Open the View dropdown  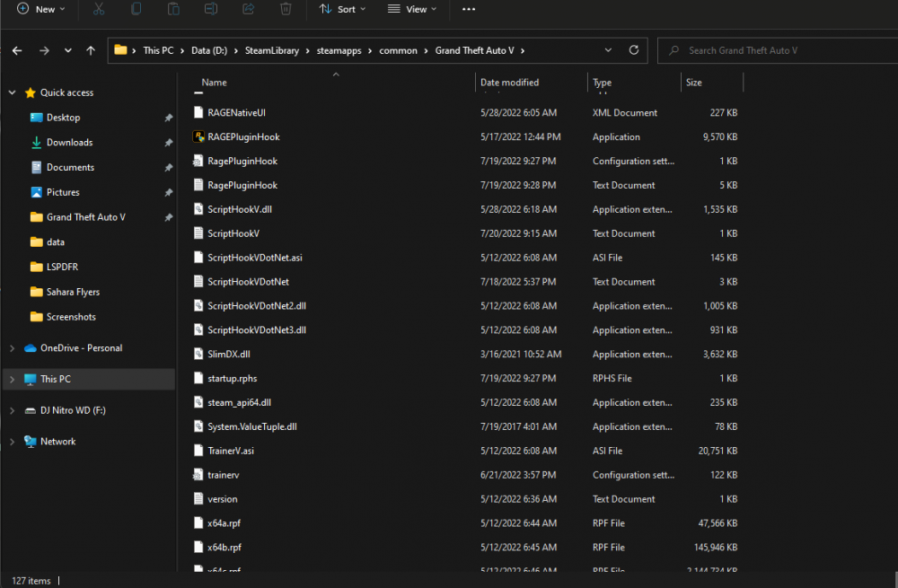pyautogui.click(x=411, y=9)
